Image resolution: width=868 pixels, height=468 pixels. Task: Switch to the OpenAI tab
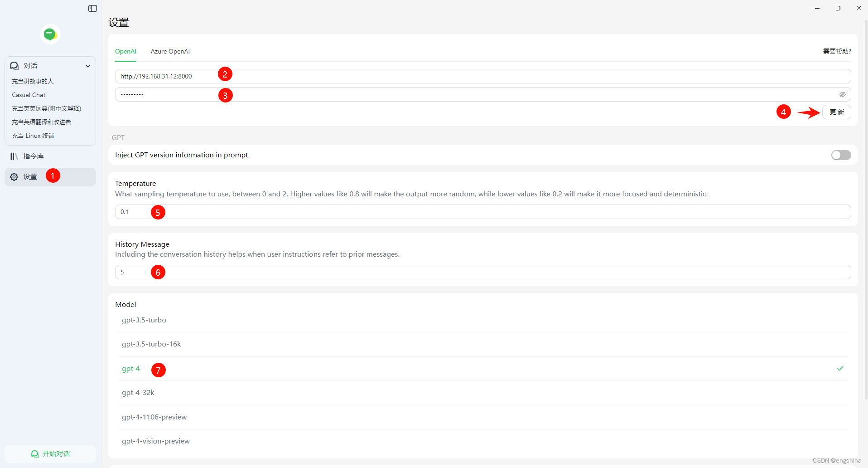[125, 51]
